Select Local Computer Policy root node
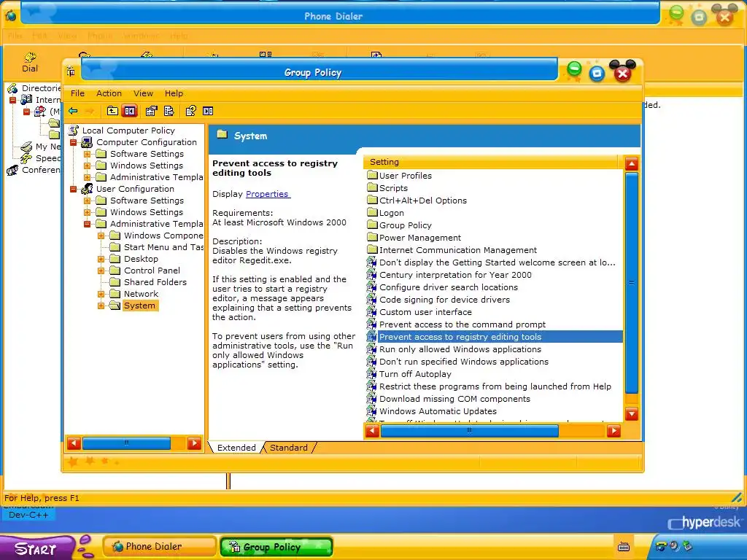This screenshot has height=560, width=747. [x=128, y=131]
